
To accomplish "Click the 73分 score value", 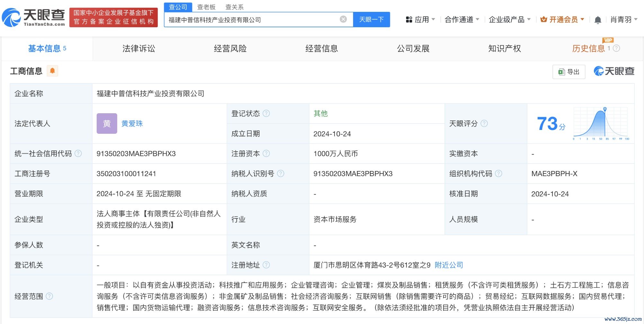I will (551, 124).
